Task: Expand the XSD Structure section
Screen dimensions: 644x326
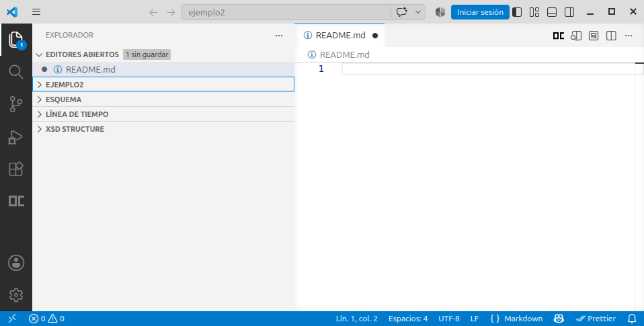Action: coord(163,129)
